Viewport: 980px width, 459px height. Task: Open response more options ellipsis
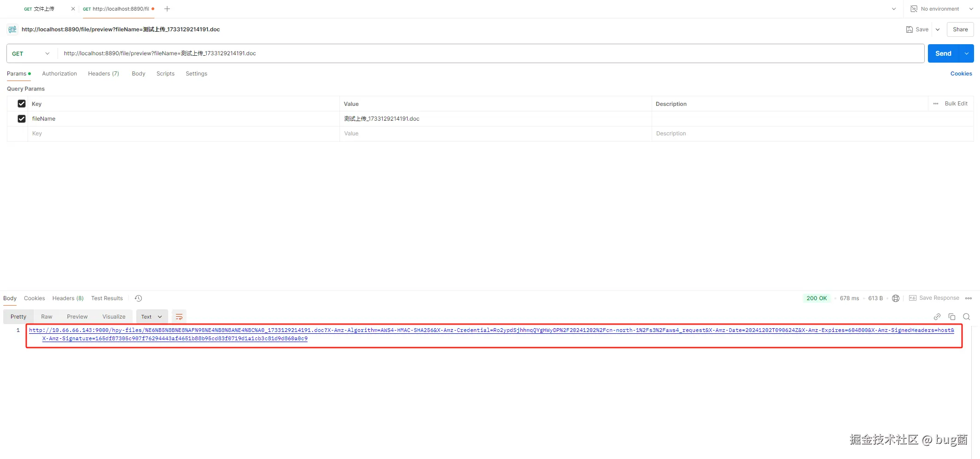[x=968, y=298]
